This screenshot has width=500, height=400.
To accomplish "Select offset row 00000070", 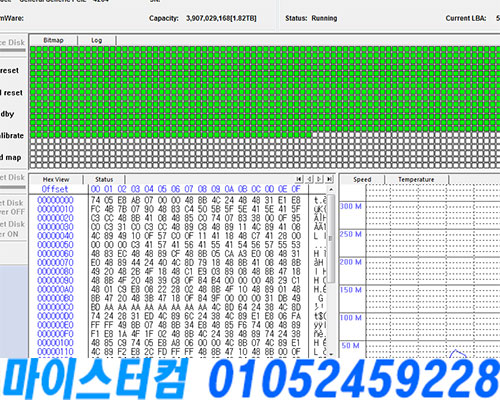I will (55, 263).
